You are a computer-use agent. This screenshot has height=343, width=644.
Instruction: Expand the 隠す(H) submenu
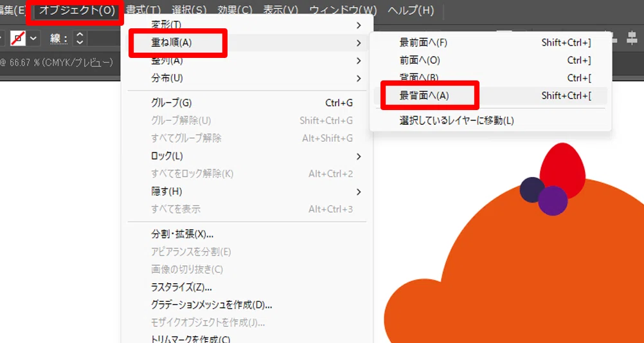(247, 191)
